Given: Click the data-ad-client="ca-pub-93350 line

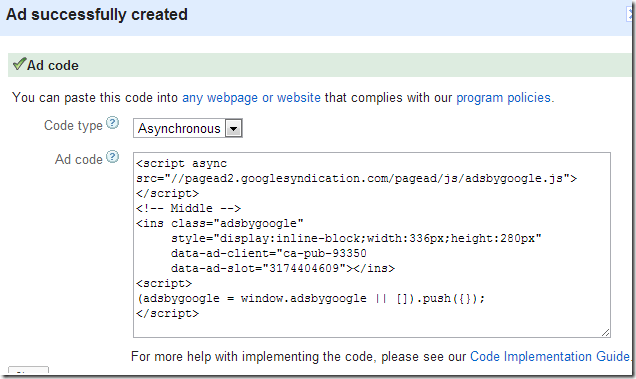Looking at the screenshot, I should tap(269, 253).
